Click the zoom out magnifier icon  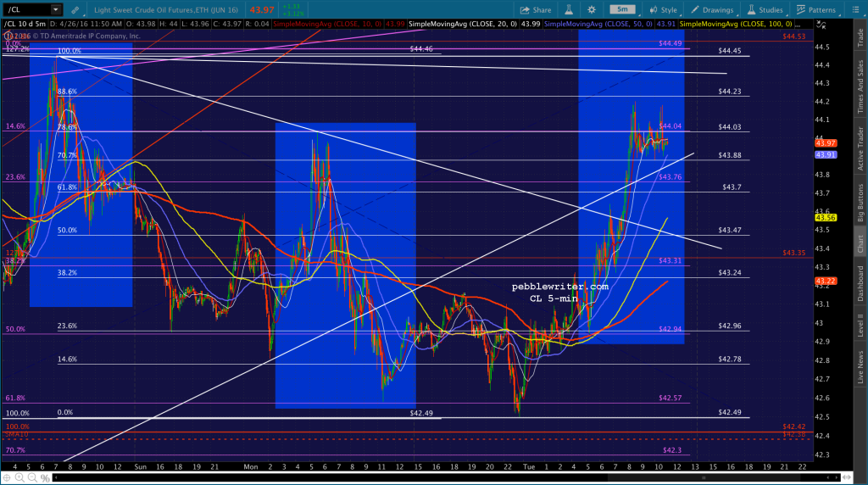32,478
